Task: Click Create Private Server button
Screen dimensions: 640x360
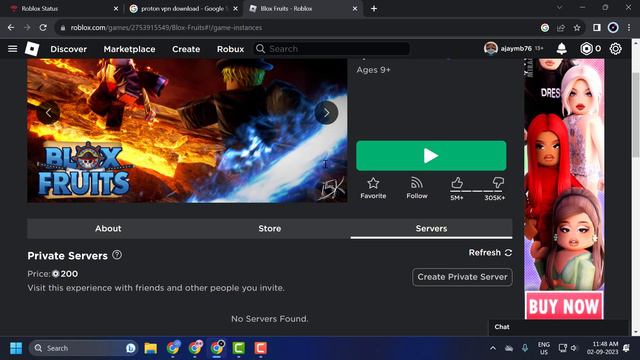Action: [462, 277]
